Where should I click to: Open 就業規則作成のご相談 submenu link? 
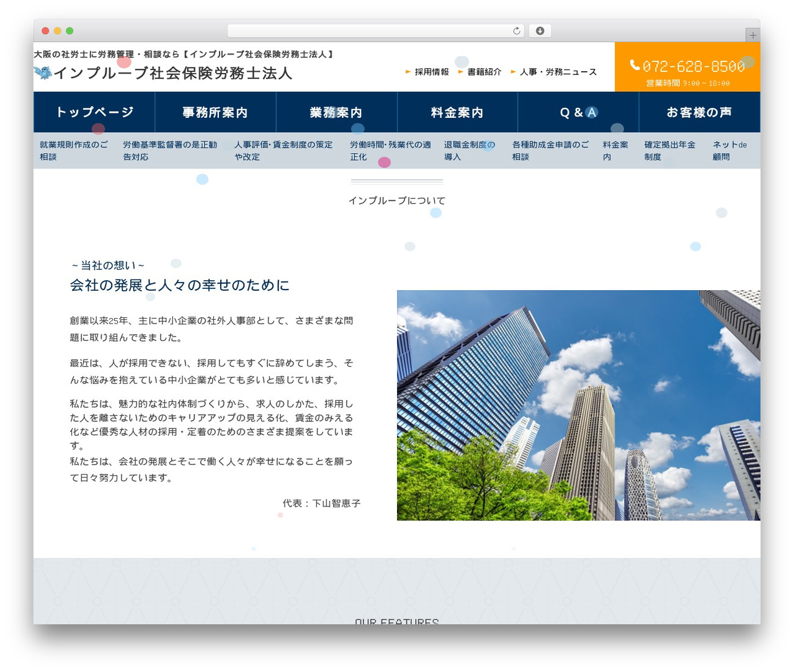[x=74, y=151]
